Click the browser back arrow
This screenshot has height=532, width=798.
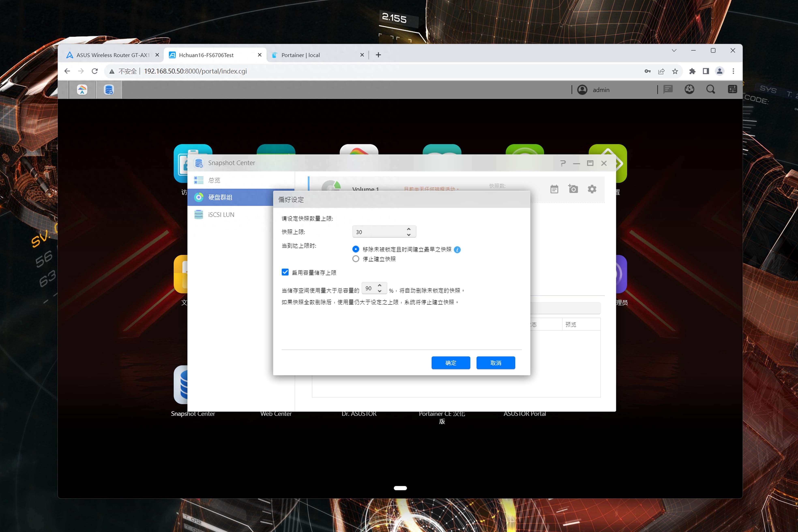click(67, 71)
